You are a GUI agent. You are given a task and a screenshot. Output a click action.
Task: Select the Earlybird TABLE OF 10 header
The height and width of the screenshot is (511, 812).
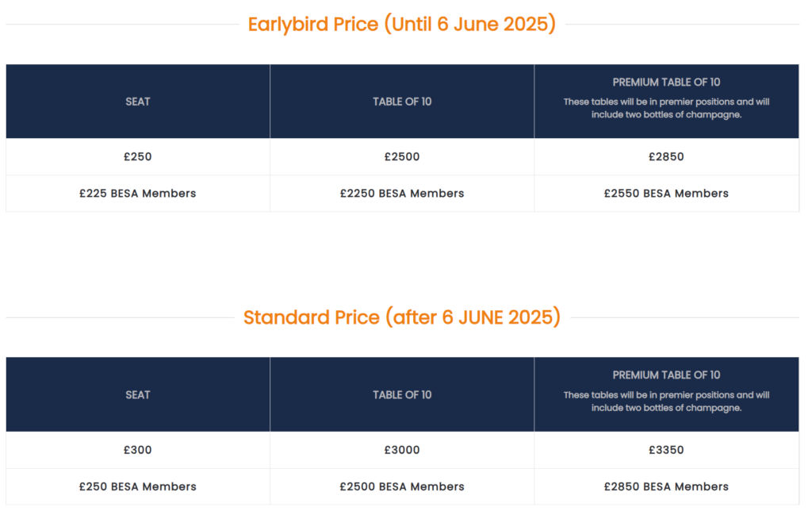coord(402,102)
